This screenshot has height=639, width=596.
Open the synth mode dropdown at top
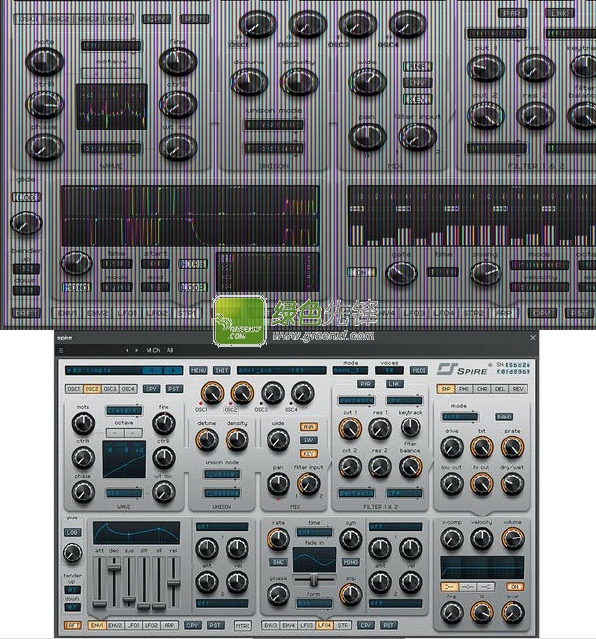(350, 370)
